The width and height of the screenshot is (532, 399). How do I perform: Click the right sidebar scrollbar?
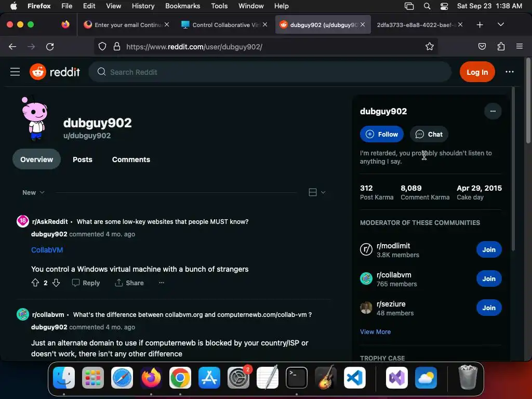(513, 170)
